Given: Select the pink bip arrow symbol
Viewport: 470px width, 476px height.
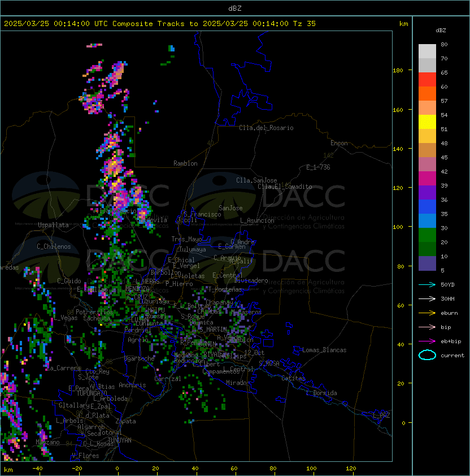Looking at the screenshot, I should pos(427,327).
